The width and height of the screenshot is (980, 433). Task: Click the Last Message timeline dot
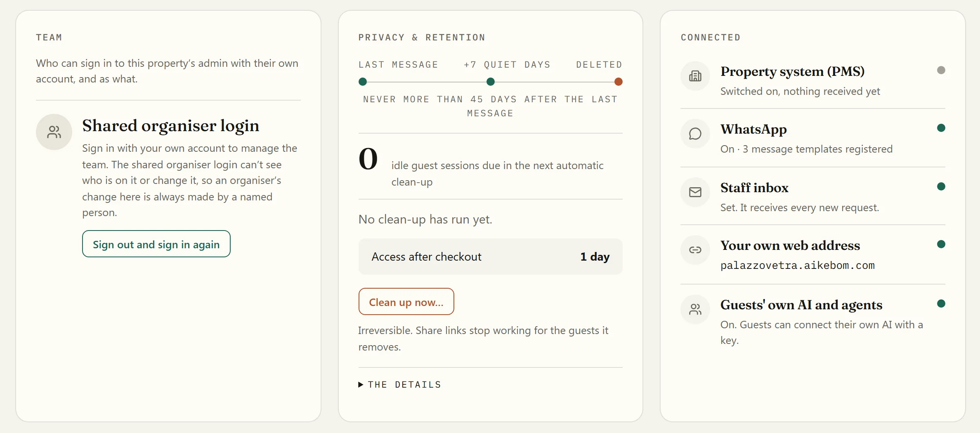[363, 82]
